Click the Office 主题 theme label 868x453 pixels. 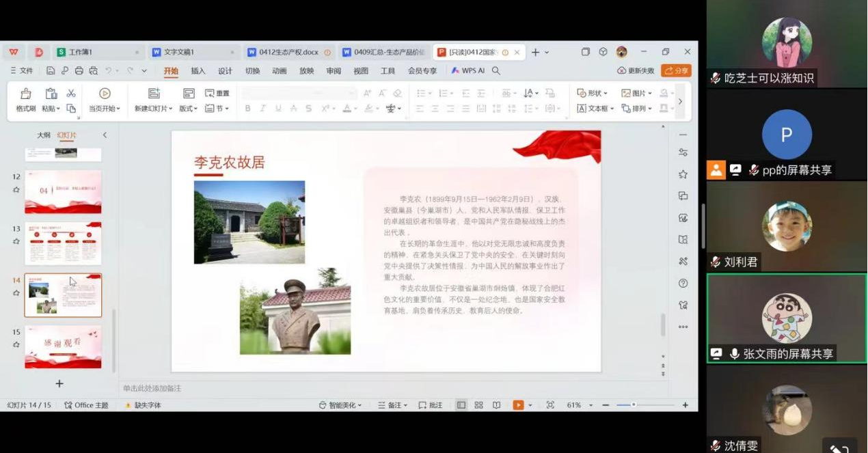point(86,405)
